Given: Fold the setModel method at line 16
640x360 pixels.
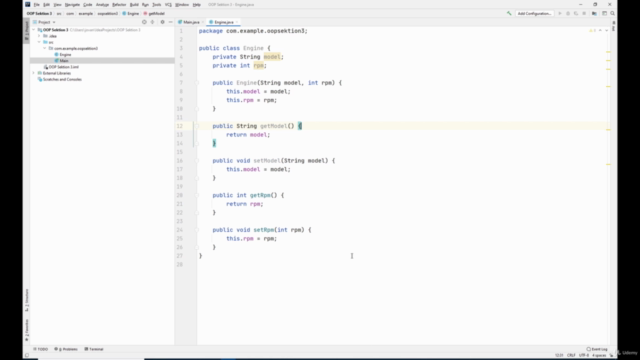Looking at the screenshot, I should click(x=196, y=161).
